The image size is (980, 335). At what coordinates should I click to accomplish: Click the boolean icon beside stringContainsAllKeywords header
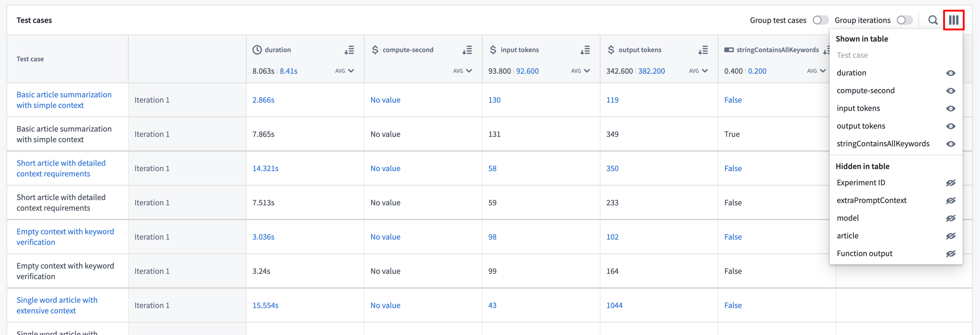click(729, 50)
